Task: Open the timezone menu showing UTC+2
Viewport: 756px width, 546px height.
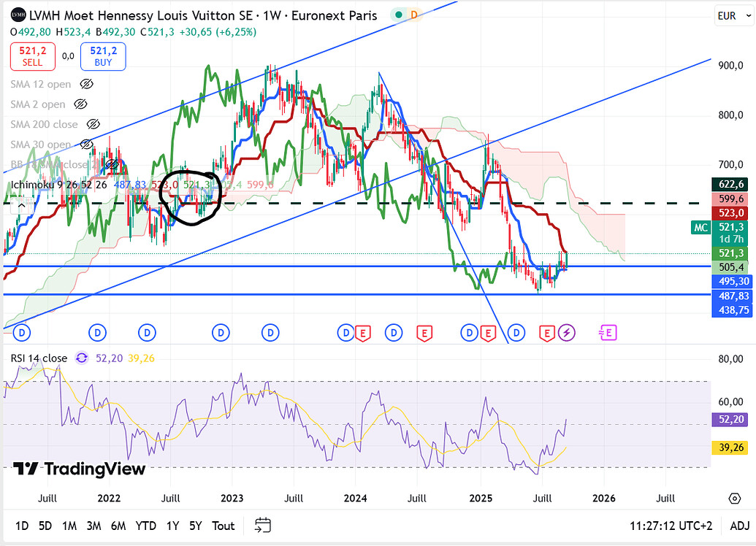Action: pyautogui.click(x=669, y=526)
